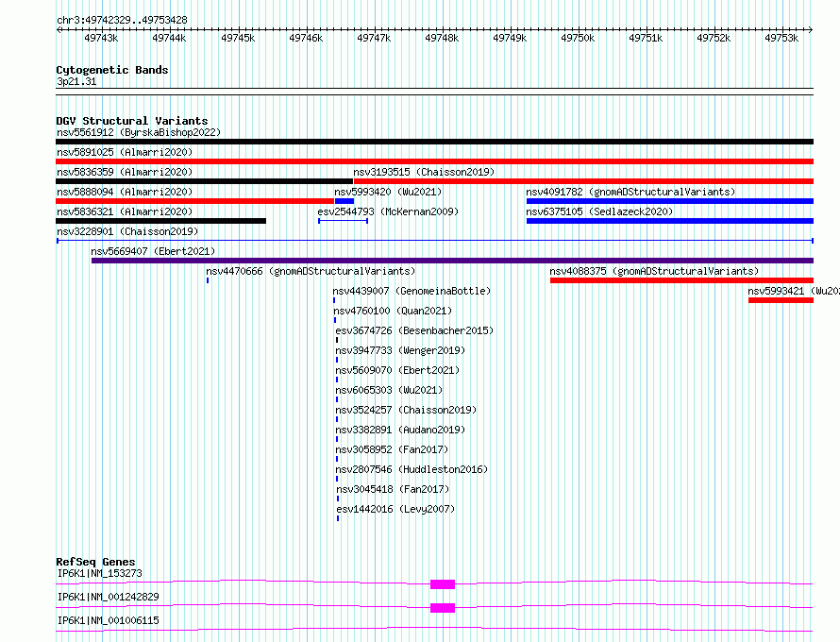This screenshot has height=642, width=840.
Task: Select IP6K1|NM_001242829 transcript label
Action: click(x=109, y=597)
